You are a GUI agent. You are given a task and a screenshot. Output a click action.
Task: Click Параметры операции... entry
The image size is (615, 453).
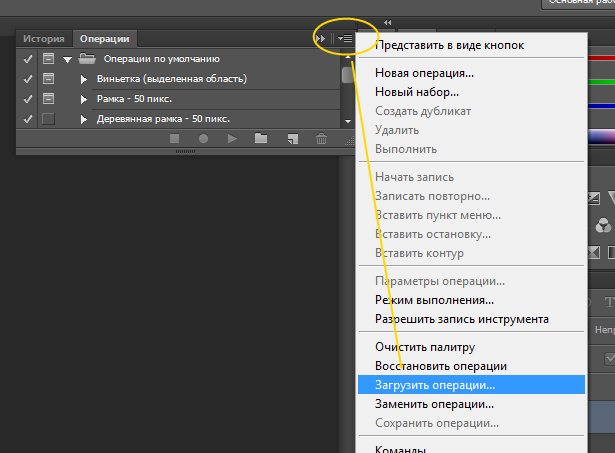(x=471, y=281)
